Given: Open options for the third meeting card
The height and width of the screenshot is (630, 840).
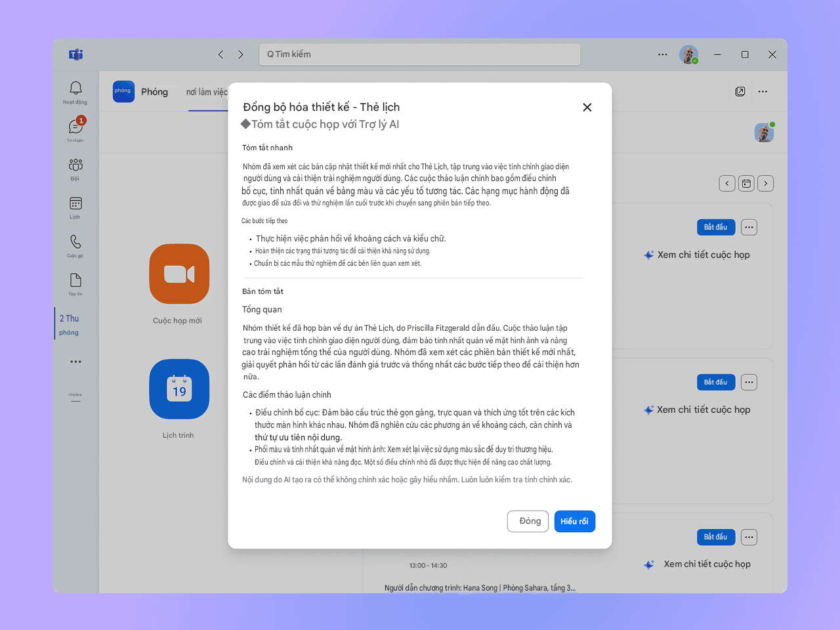Looking at the screenshot, I should [x=749, y=537].
